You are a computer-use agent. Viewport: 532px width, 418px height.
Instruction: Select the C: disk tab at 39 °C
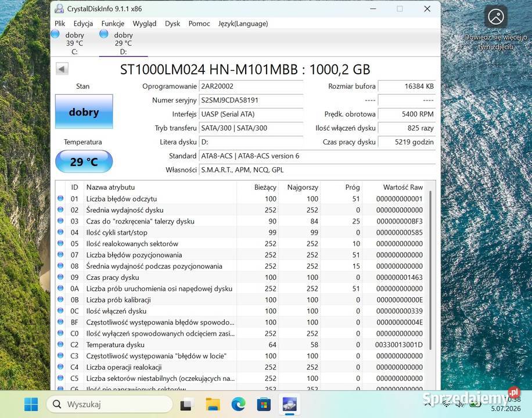(74, 43)
